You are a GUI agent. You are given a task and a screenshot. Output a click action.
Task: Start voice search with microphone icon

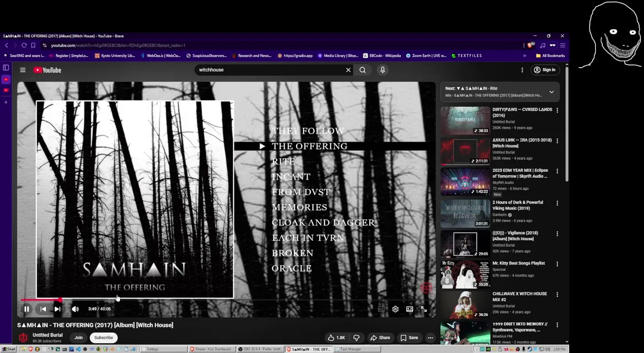tap(383, 70)
